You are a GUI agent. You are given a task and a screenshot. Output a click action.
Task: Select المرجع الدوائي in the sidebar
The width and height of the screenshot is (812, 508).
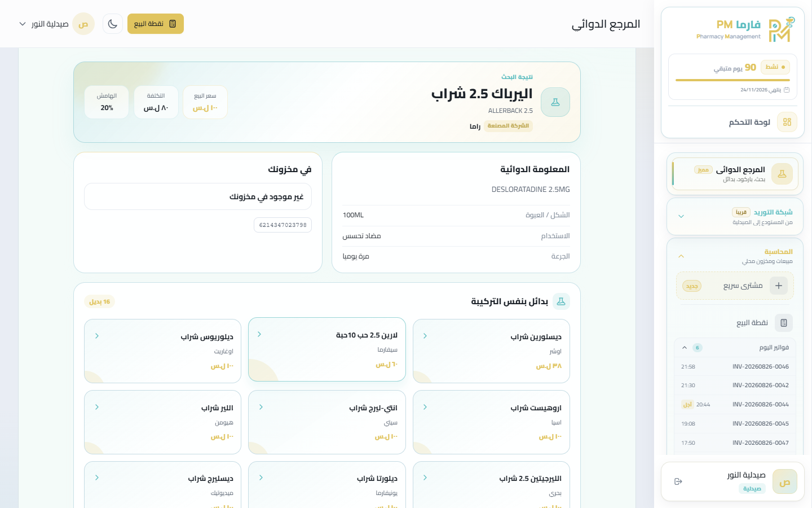tap(735, 174)
